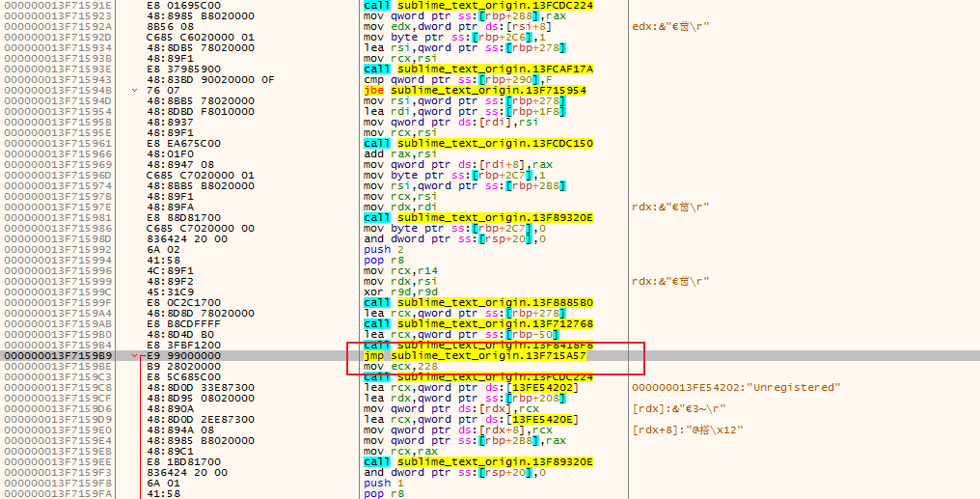Screen dimensions: 980x499
Task: Select bytes 76 07 of jbe row
Action: pos(162,91)
